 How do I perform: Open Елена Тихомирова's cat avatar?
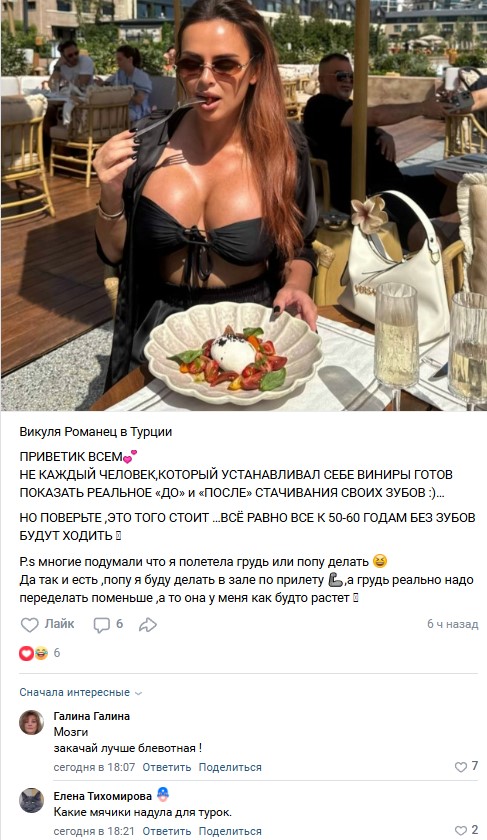(32, 801)
